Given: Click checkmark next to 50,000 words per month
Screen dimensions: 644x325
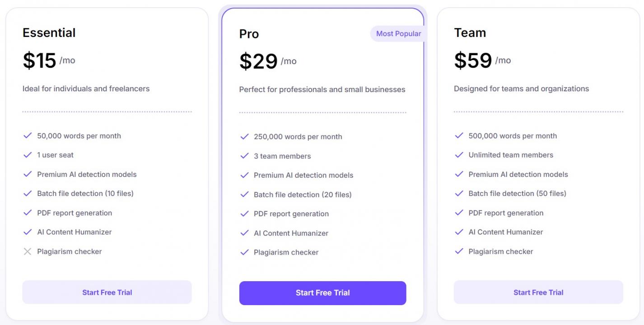Looking at the screenshot, I should (x=28, y=135).
